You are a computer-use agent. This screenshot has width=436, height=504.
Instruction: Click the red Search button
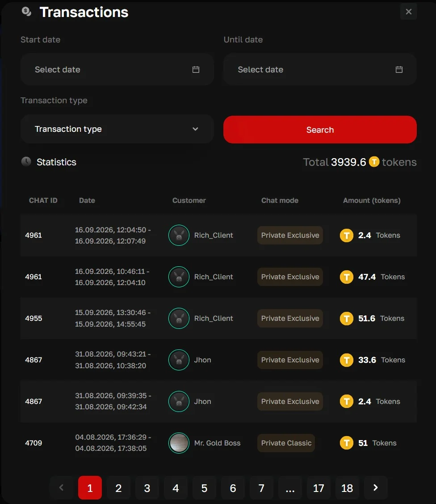[320, 130]
